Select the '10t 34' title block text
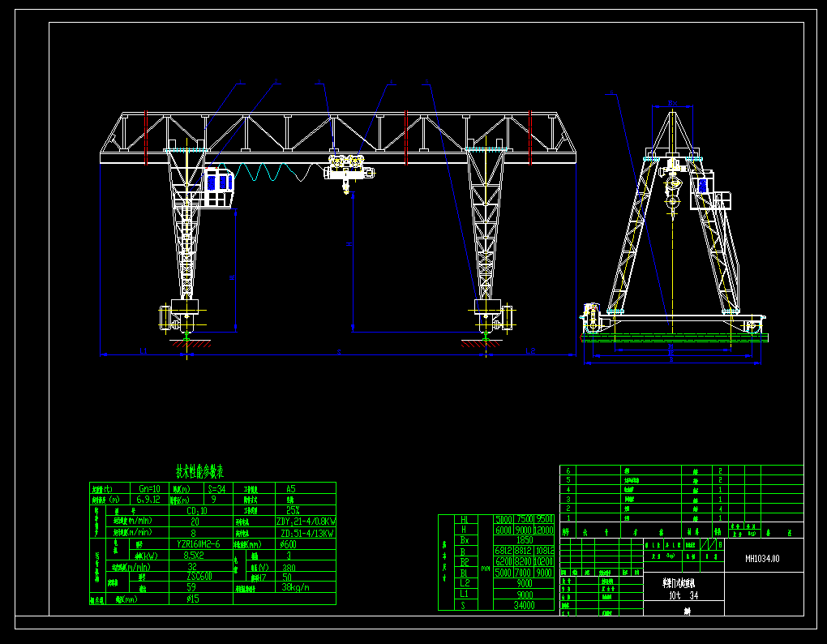The width and height of the screenshot is (827, 644). point(683,596)
